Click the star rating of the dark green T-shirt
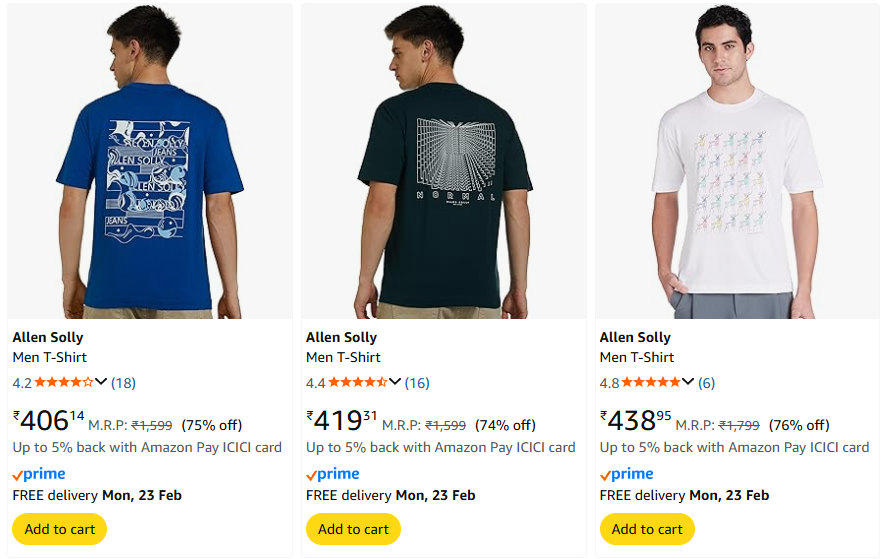The height and width of the screenshot is (559, 883). [x=358, y=382]
